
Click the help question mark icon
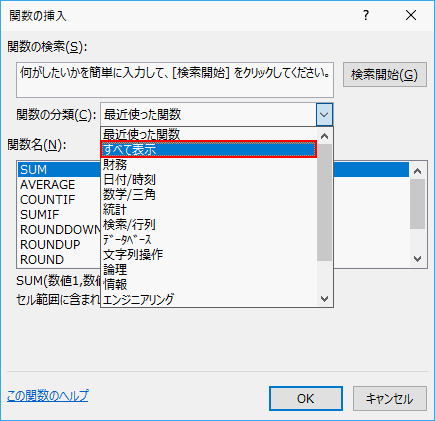366,15
